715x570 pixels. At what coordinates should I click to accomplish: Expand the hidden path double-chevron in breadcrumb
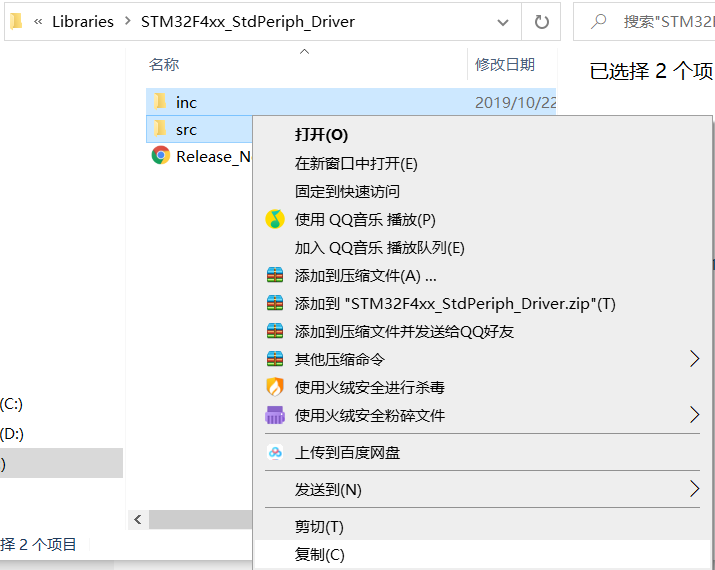click(38, 21)
